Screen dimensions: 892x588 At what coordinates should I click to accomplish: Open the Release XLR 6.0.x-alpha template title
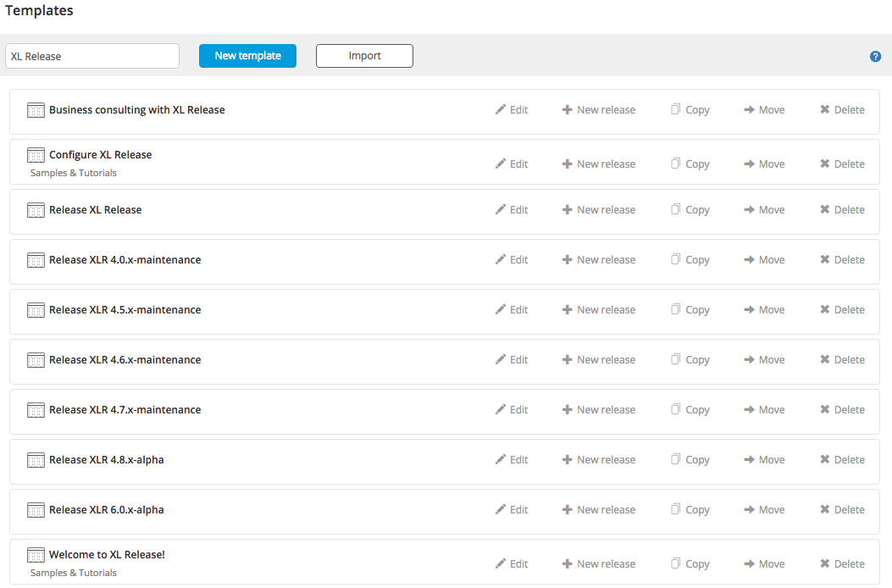pos(107,509)
